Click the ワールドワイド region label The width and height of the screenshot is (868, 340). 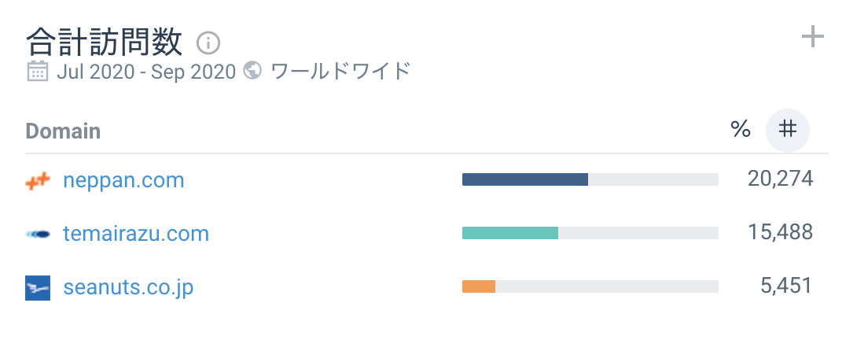click(x=340, y=72)
